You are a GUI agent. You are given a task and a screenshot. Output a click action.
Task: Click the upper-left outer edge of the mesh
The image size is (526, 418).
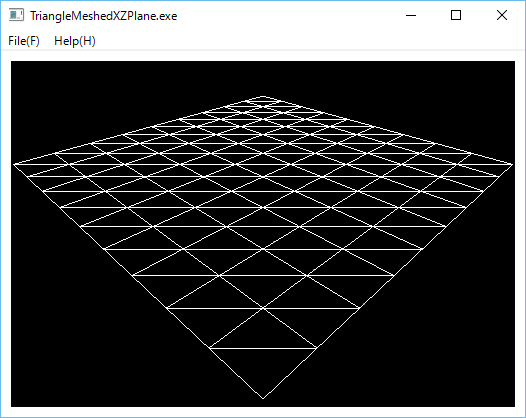pyautogui.click(x=138, y=130)
